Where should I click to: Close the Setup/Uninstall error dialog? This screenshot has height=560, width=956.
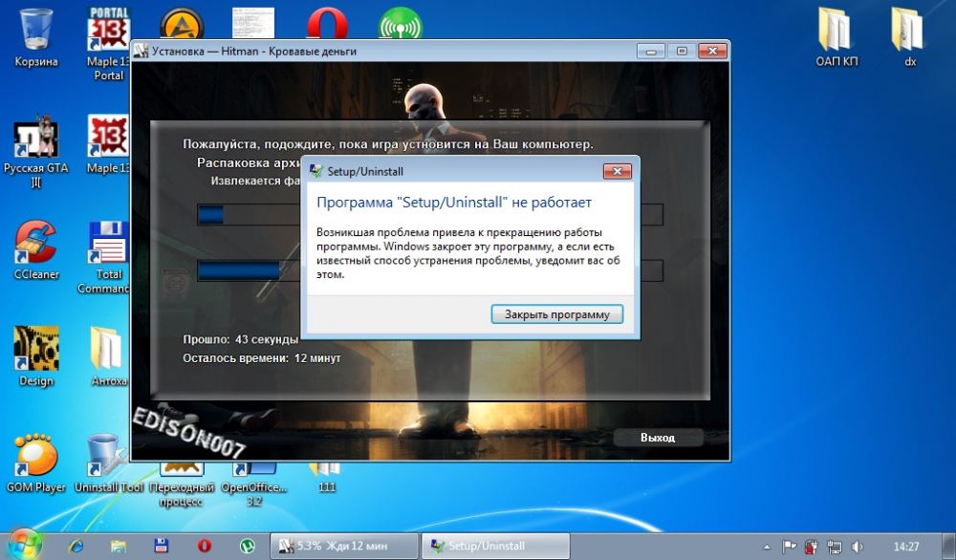point(617,172)
